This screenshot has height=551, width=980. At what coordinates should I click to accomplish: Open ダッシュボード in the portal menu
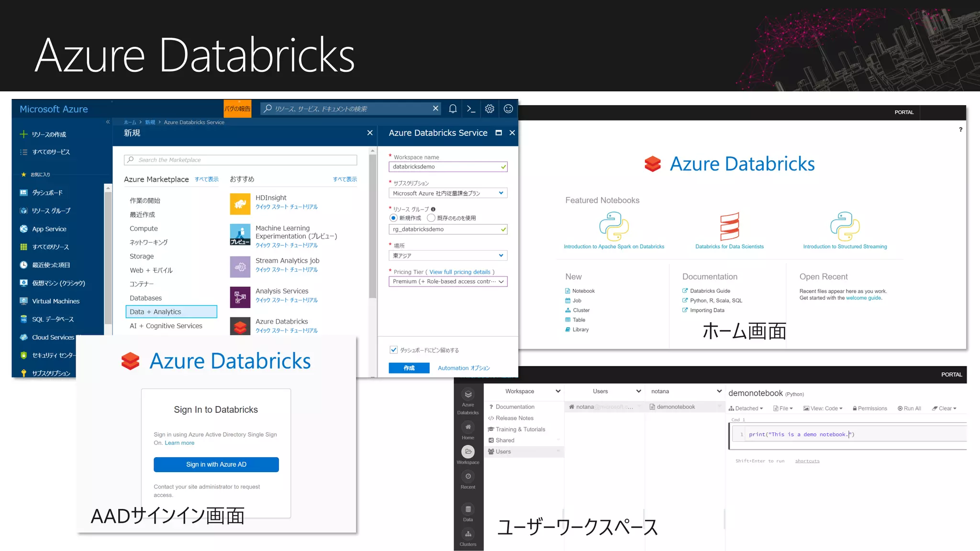[47, 193]
